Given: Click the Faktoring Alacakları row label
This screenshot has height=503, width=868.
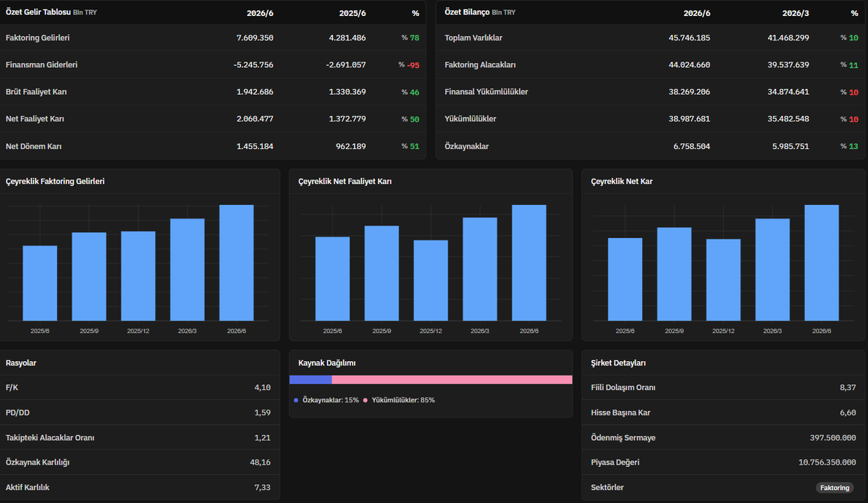Looking at the screenshot, I should [480, 64].
